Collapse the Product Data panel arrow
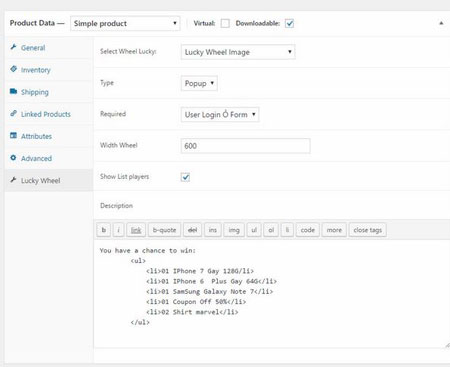This screenshot has height=367, width=450. [441, 23]
